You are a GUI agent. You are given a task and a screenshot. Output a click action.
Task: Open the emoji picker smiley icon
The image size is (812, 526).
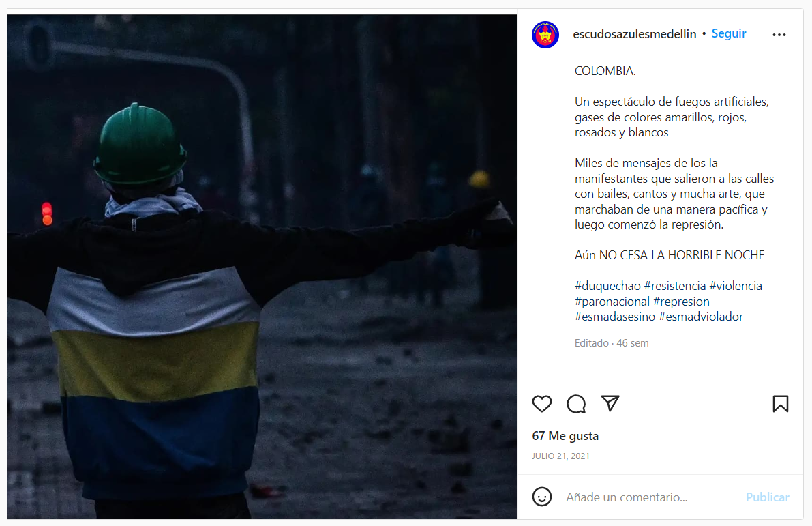pyautogui.click(x=542, y=497)
